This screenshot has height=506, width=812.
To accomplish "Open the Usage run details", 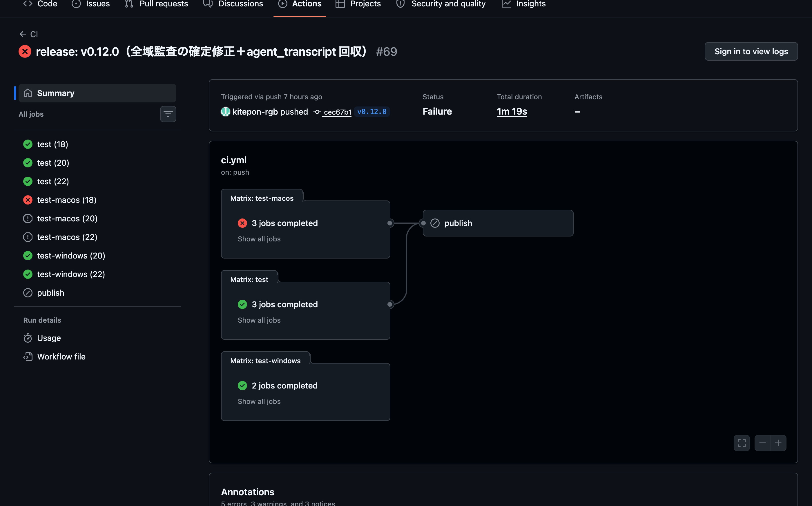I will click(97, 338).
